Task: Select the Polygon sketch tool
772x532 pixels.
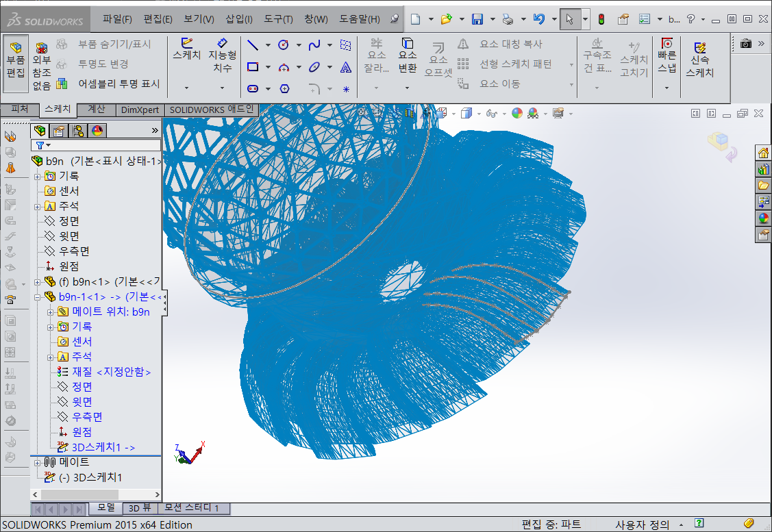Action: [x=284, y=88]
